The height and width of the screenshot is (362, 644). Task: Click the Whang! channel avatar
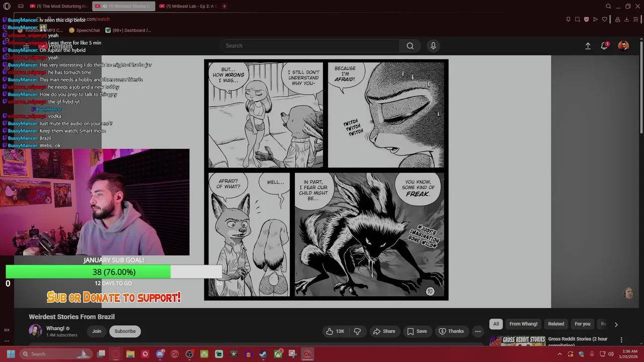coord(35,331)
